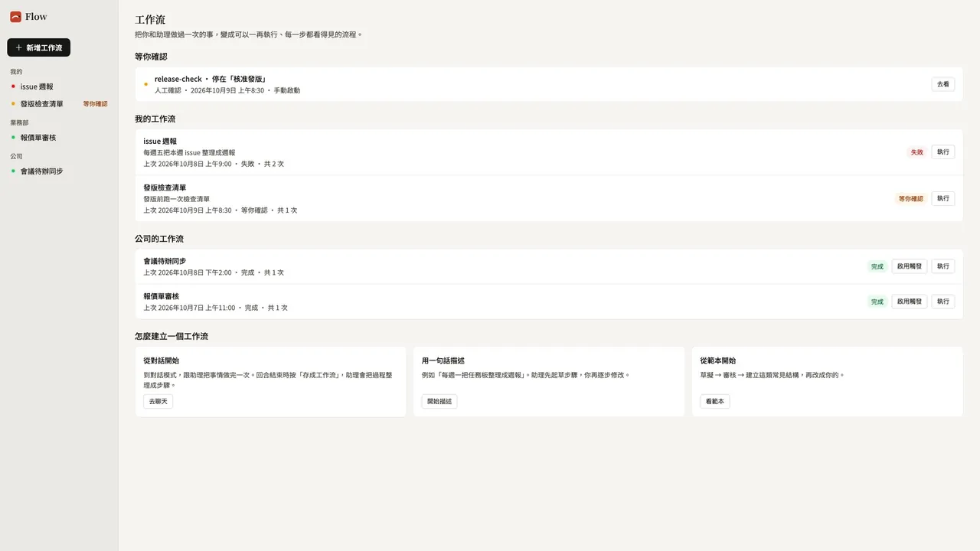Run the 報價單審核 workflow
Image resolution: width=980 pixels, height=551 pixels.
pyautogui.click(x=943, y=302)
